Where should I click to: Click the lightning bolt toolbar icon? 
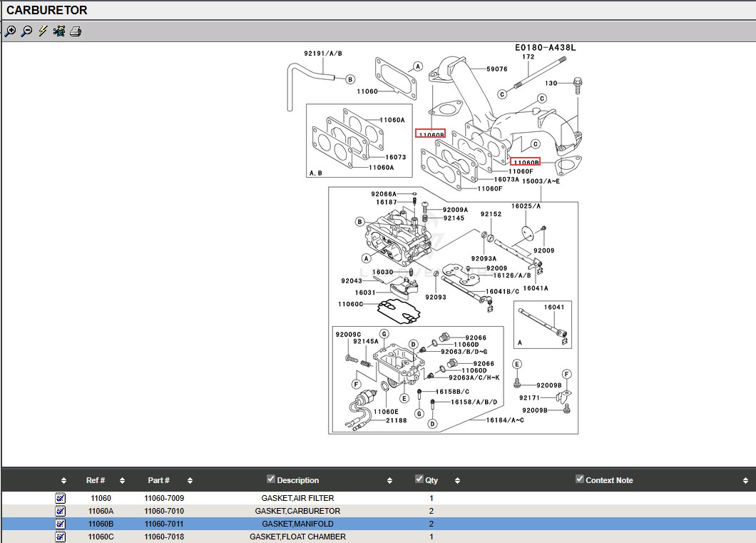click(43, 31)
